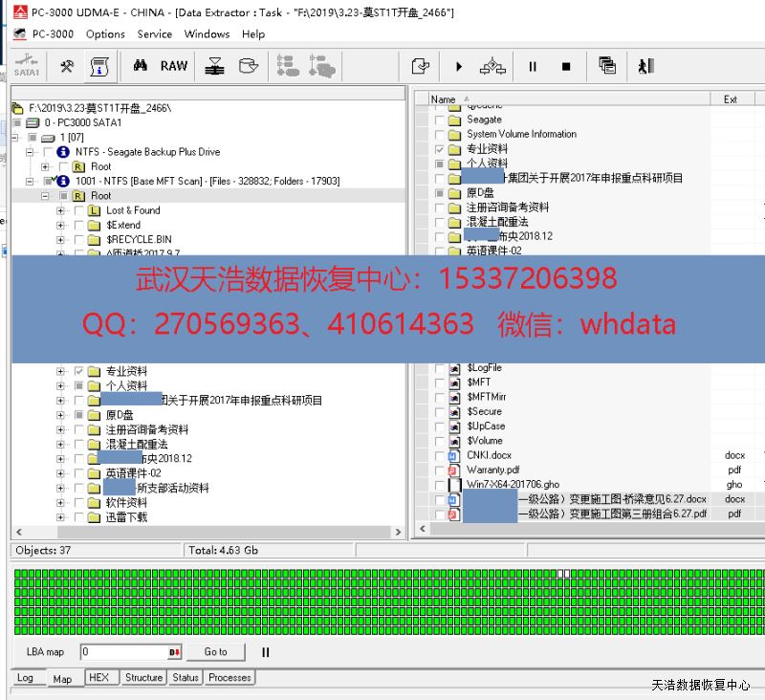Image resolution: width=765 pixels, height=700 pixels.
Task: Toggle checkbox for 迅雷下载 folder
Action: tap(78, 517)
